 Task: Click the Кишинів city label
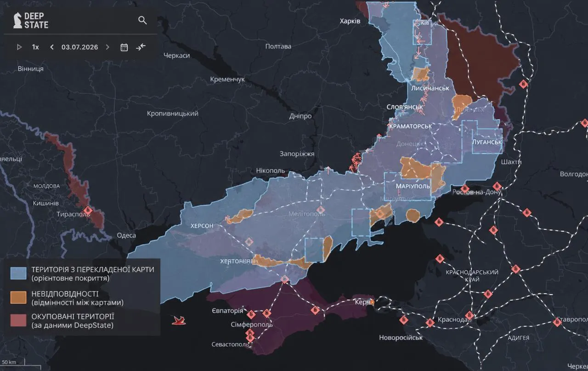[x=45, y=203]
